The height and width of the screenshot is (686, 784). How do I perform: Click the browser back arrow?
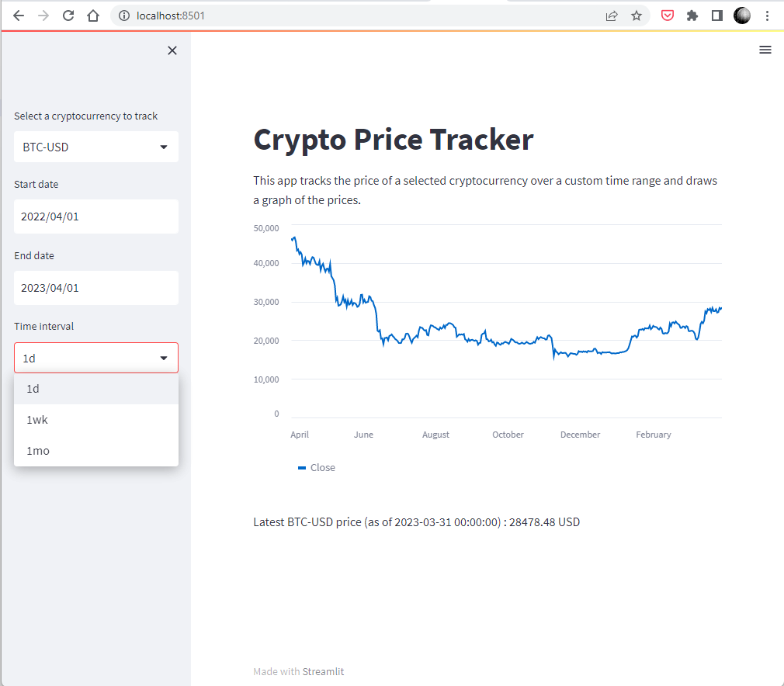coord(19,16)
